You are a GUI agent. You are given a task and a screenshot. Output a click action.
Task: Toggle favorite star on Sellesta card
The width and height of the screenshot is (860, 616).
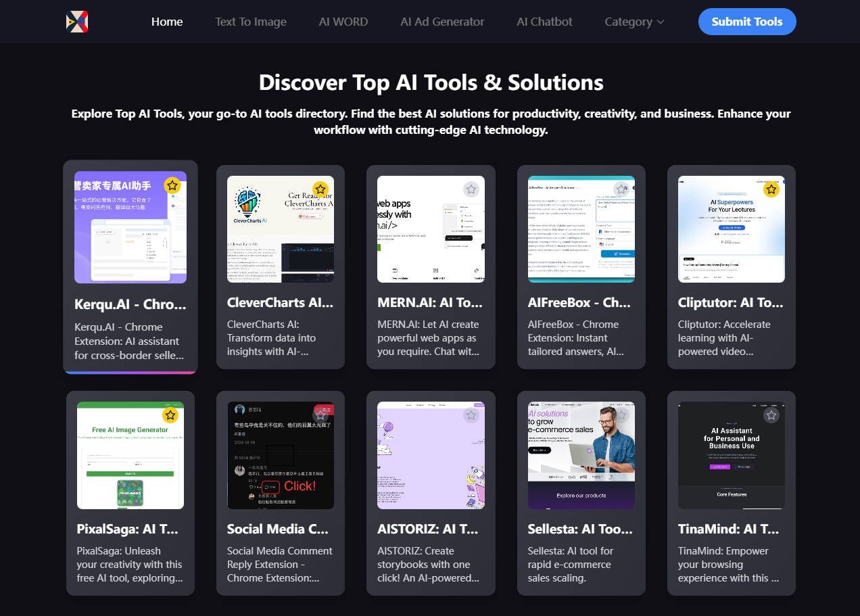621,415
